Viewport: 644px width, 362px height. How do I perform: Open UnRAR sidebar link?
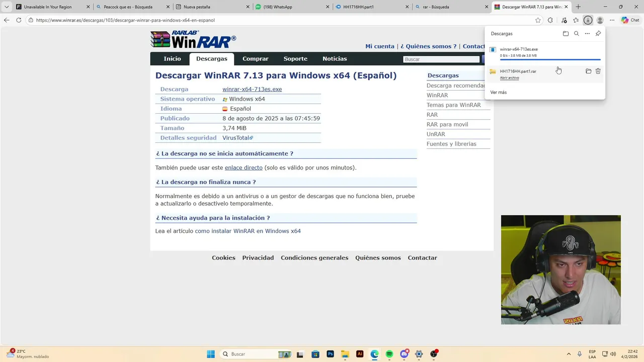coord(436,134)
